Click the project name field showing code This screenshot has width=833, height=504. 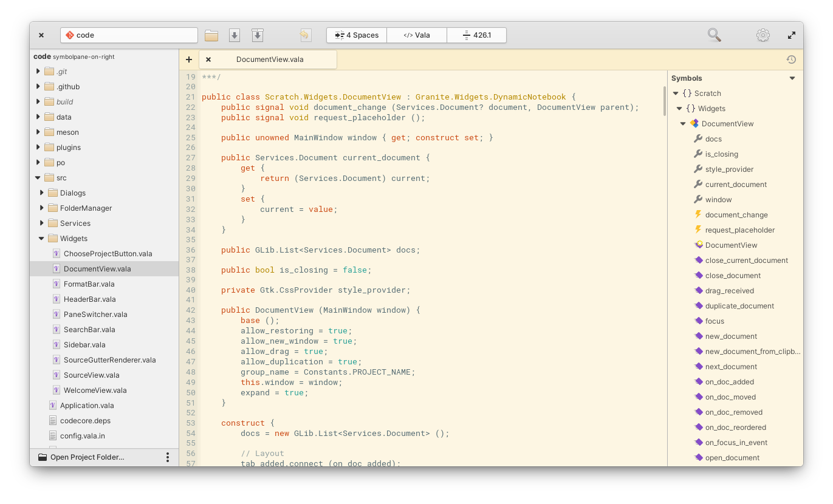129,35
